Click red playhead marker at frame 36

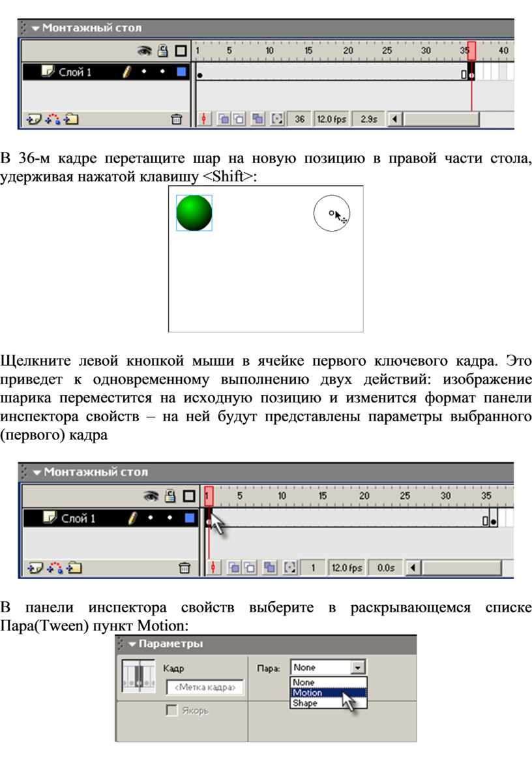click(x=471, y=50)
